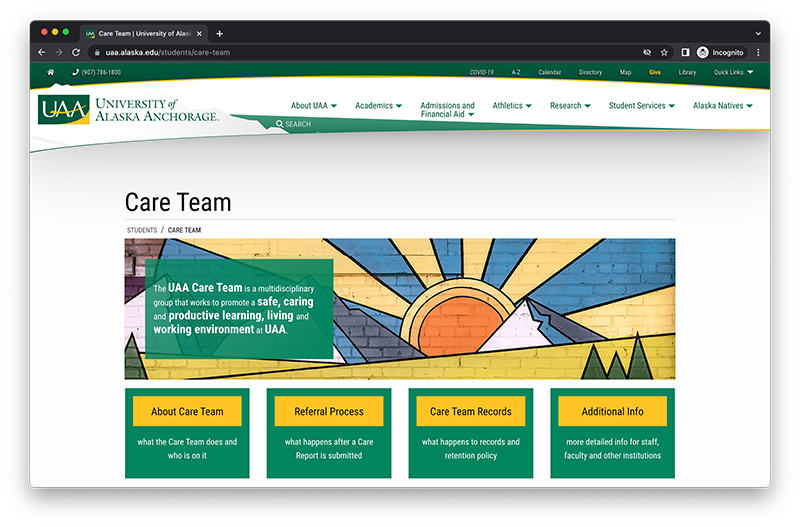
Task: Open the Additional Info button
Action: [613, 411]
